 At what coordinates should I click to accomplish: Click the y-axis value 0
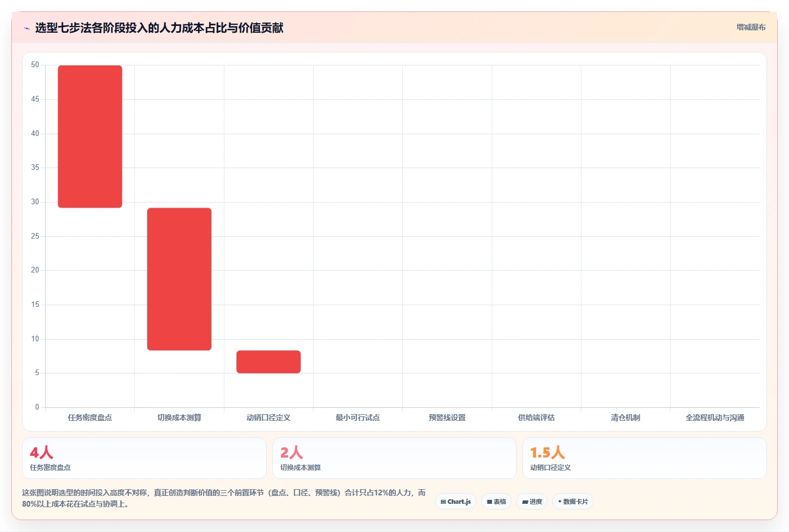tap(37, 407)
